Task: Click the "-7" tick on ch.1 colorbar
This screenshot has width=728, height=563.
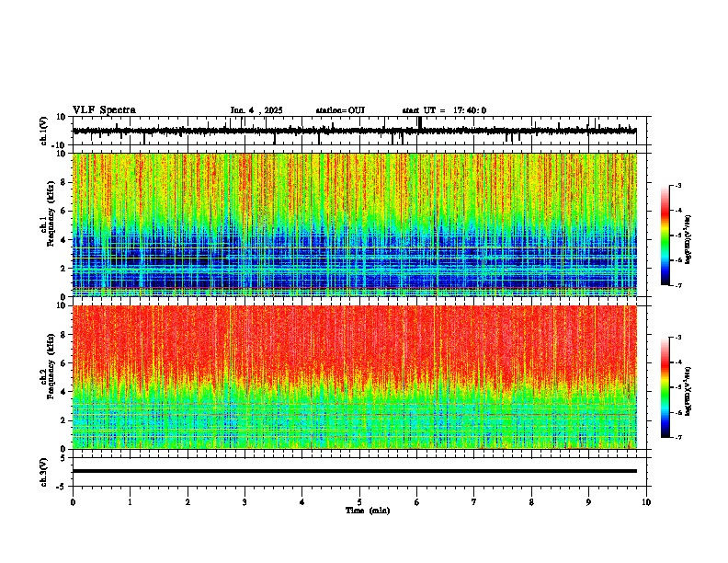Action: tap(677, 285)
